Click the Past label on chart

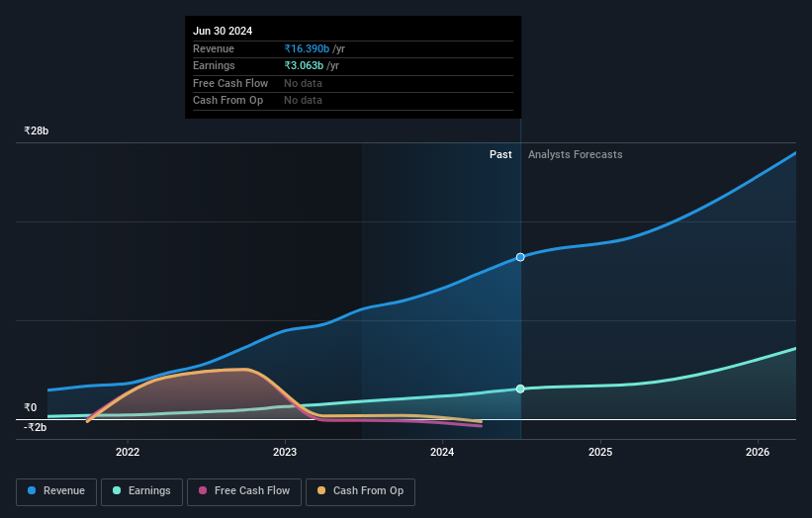point(500,154)
